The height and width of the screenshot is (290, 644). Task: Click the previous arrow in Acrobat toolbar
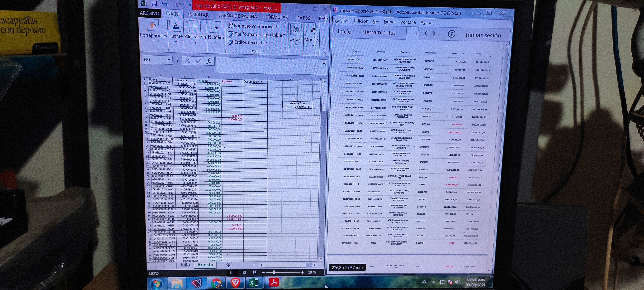(x=426, y=33)
